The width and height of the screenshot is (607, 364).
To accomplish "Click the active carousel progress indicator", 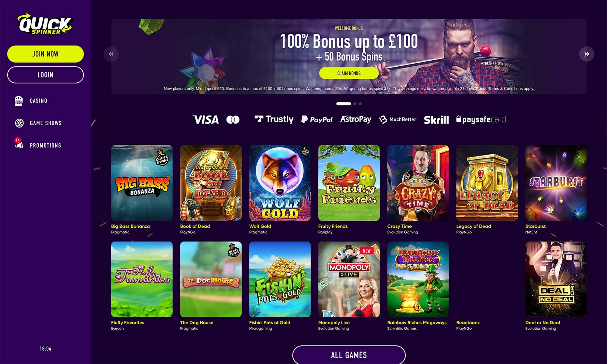I will pos(344,103).
